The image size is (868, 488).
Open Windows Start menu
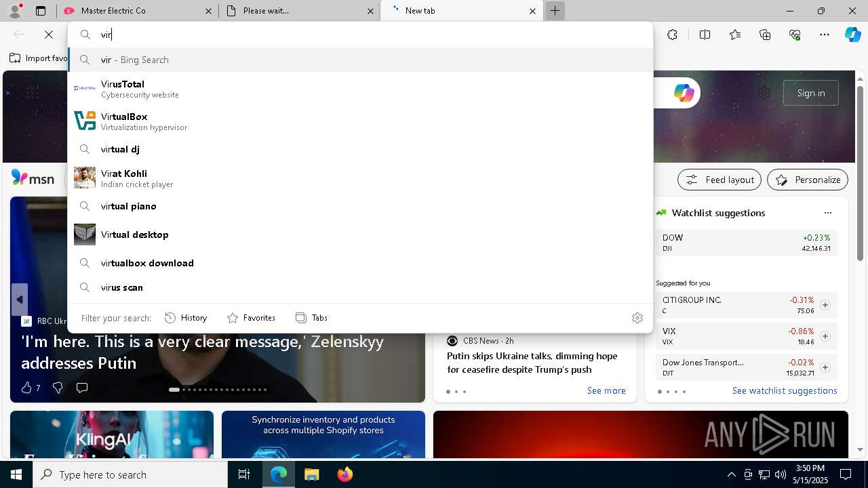(x=16, y=474)
